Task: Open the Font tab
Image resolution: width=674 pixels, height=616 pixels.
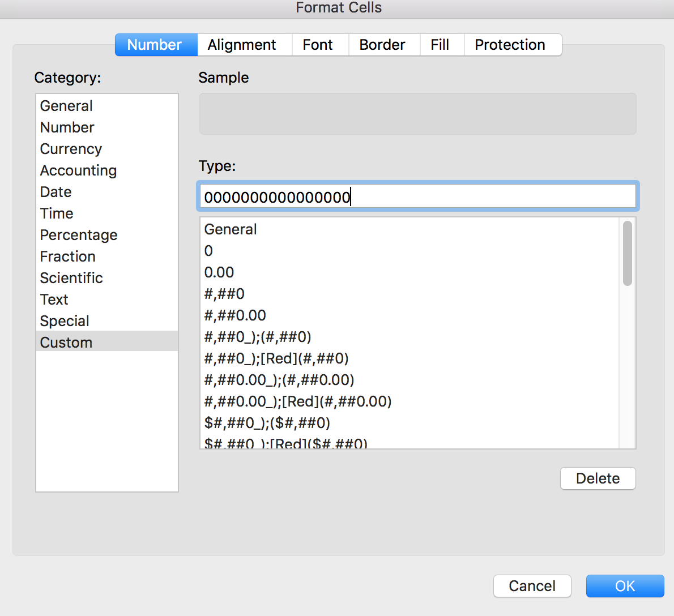Action: (318, 45)
